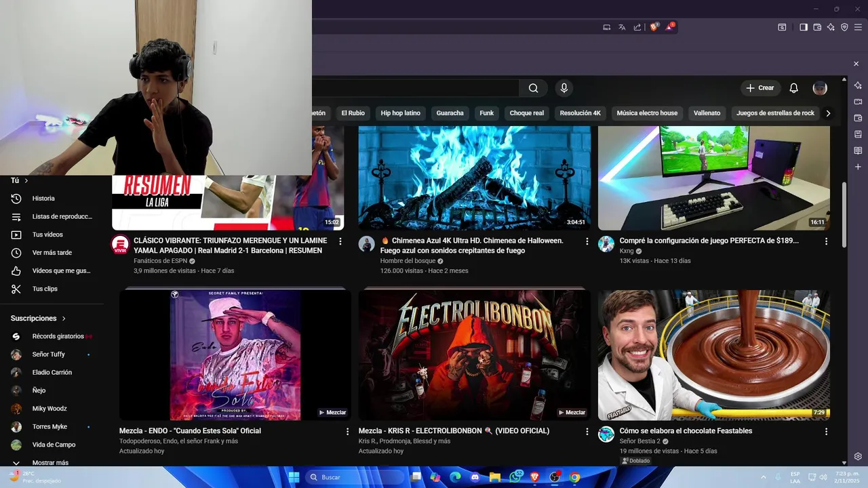Click the YouTube search magnifier button
Screen dimensions: 868x488
[x=534, y=88]
